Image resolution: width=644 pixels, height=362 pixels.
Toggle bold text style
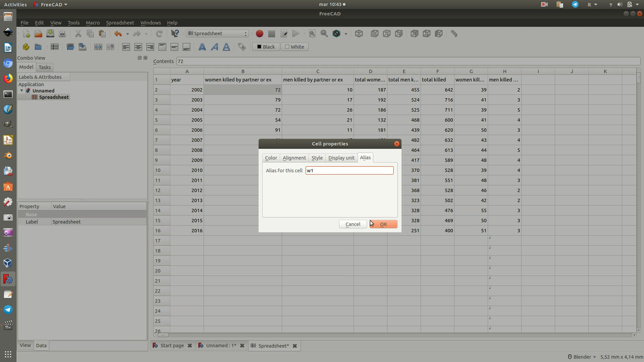[x=202, y=47]
